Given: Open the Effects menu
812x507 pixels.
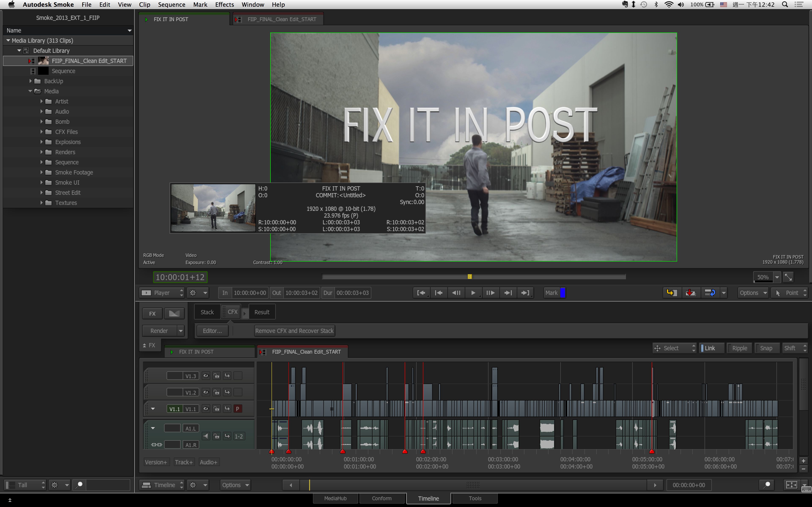Looking at the screenshot, I should [224, 5].
